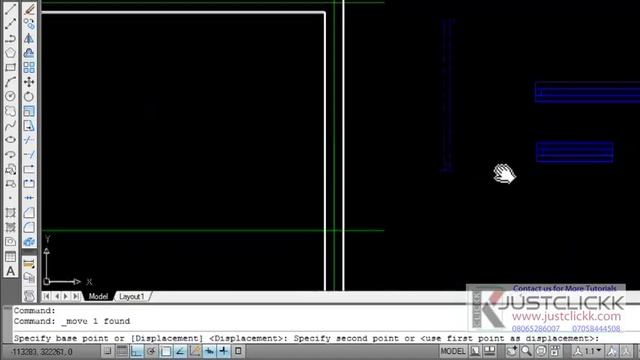
Task: Click the command line prompt
Action: click(x=306, y=338)
